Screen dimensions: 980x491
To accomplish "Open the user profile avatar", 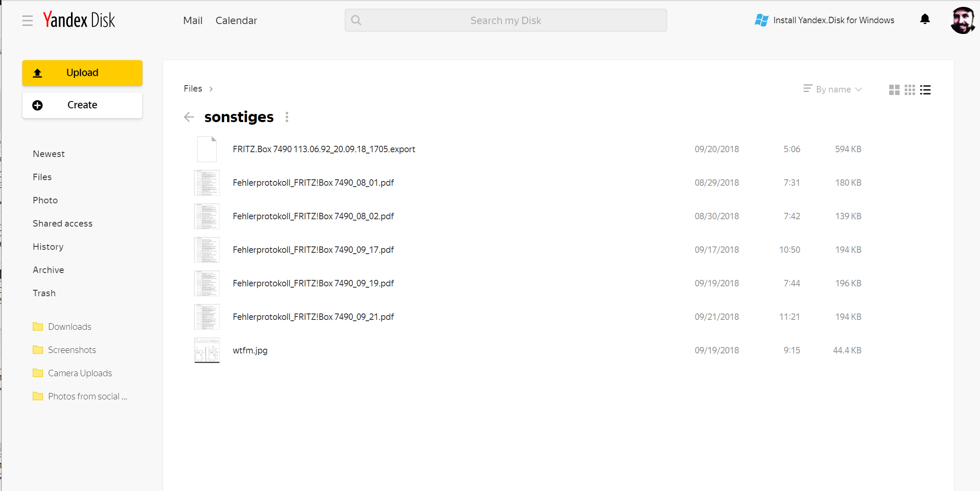I will click(x=963, y=20).
